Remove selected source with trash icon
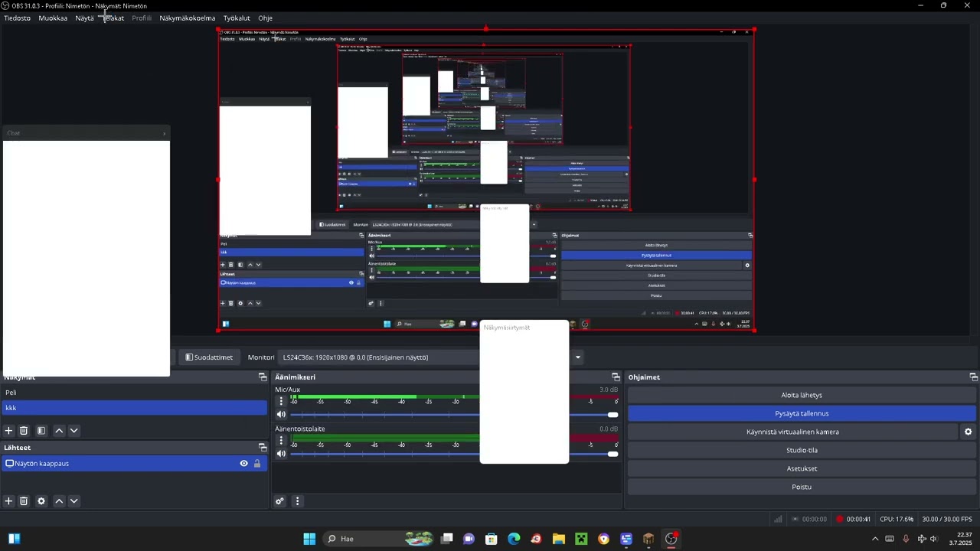Screen dimensions: 980x551 [x=24, y=501]
